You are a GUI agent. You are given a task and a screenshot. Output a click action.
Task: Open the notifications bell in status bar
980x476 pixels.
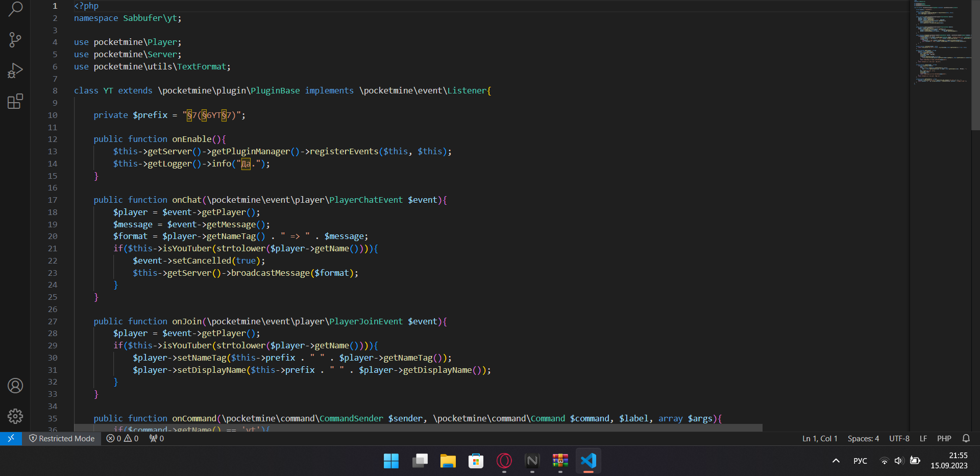pos(966,438)
